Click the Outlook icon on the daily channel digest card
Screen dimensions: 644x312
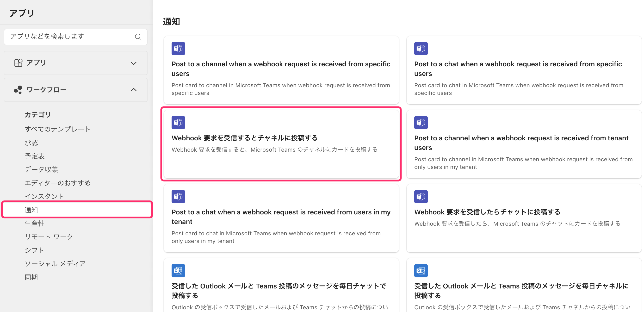point(421,270)
